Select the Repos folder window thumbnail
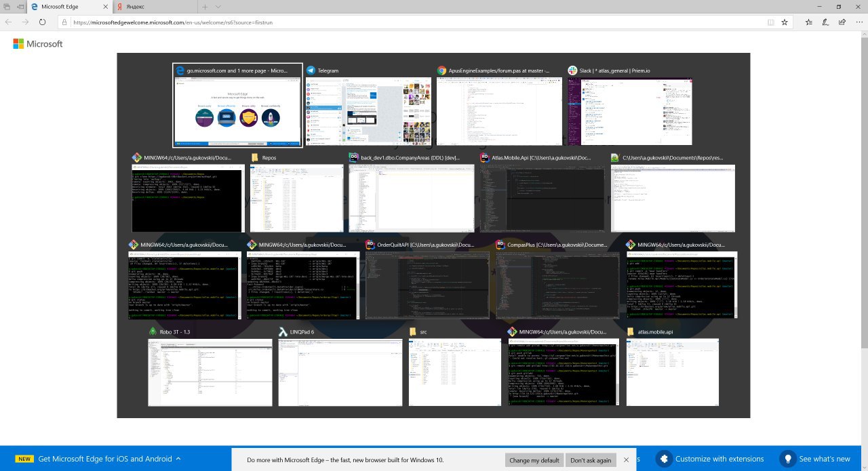Image resolution: width=868 pixels, height=471 pixels. tap(297, 192)
